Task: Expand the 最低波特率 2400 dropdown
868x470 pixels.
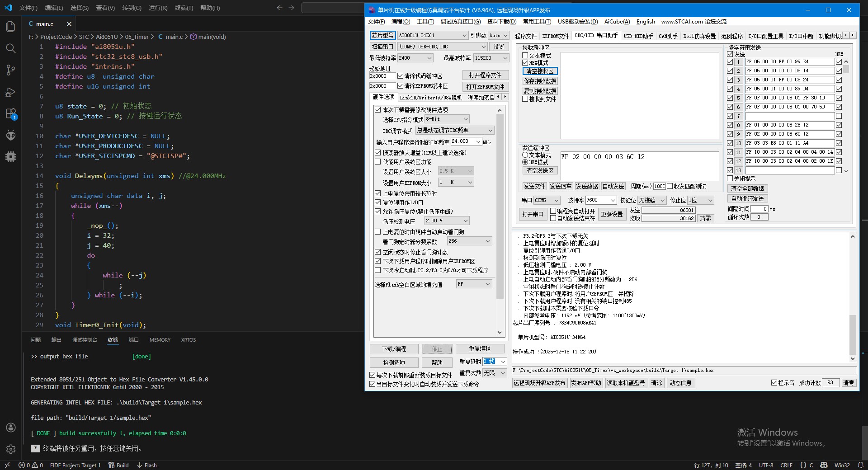Action: click(429, 58)
